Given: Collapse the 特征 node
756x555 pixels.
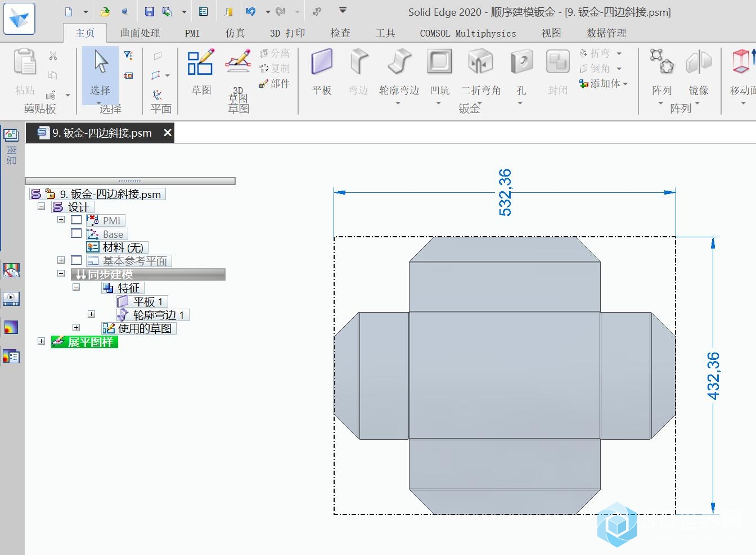Looking at the screenshot, I should coord(76,287).
